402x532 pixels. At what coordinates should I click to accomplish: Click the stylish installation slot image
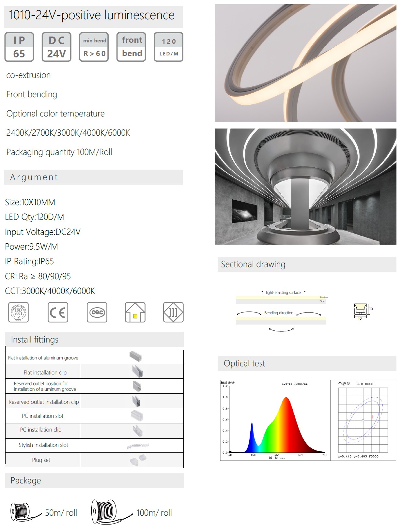(x=138, y=446)
